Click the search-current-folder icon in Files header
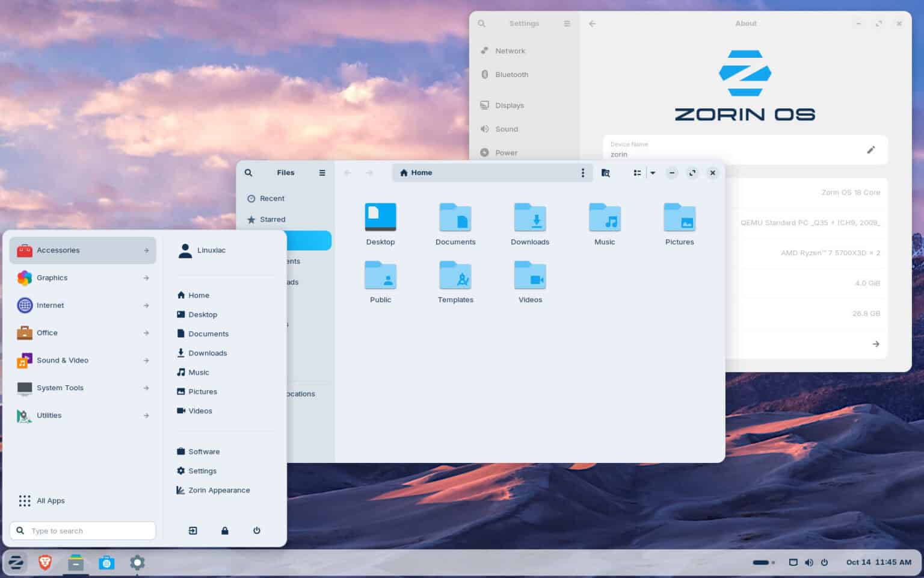 click(x=605, y=173)
